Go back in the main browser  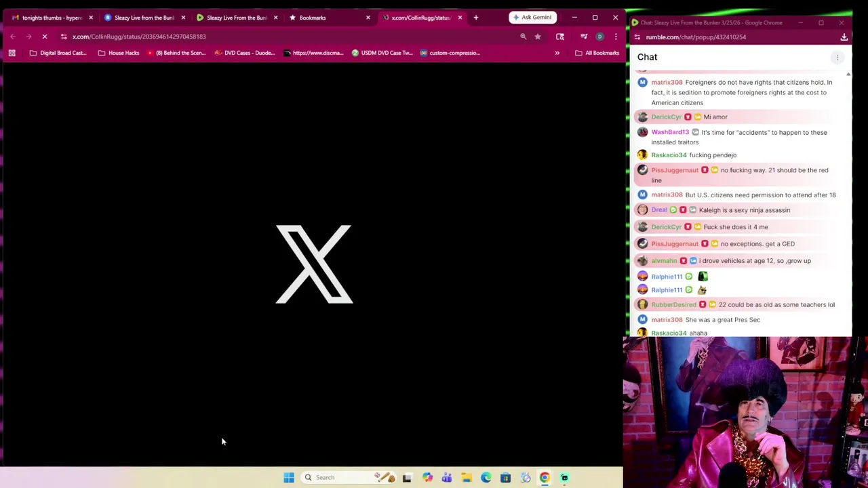[13, 37]
